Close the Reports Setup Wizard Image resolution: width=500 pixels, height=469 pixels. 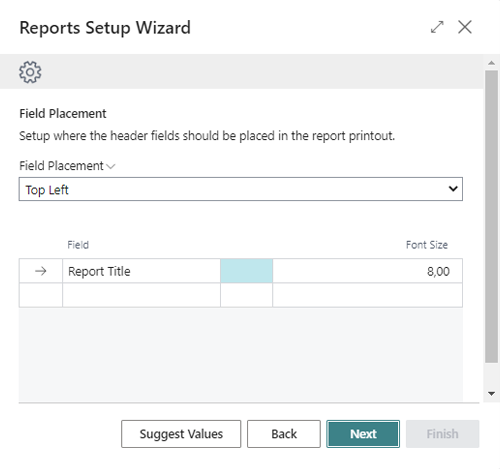click(465, 27)
